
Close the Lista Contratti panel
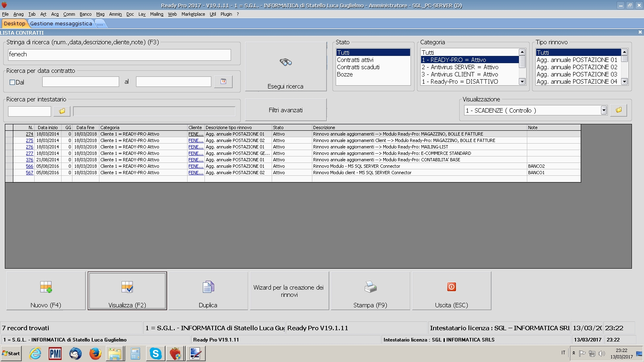(640, 32)
